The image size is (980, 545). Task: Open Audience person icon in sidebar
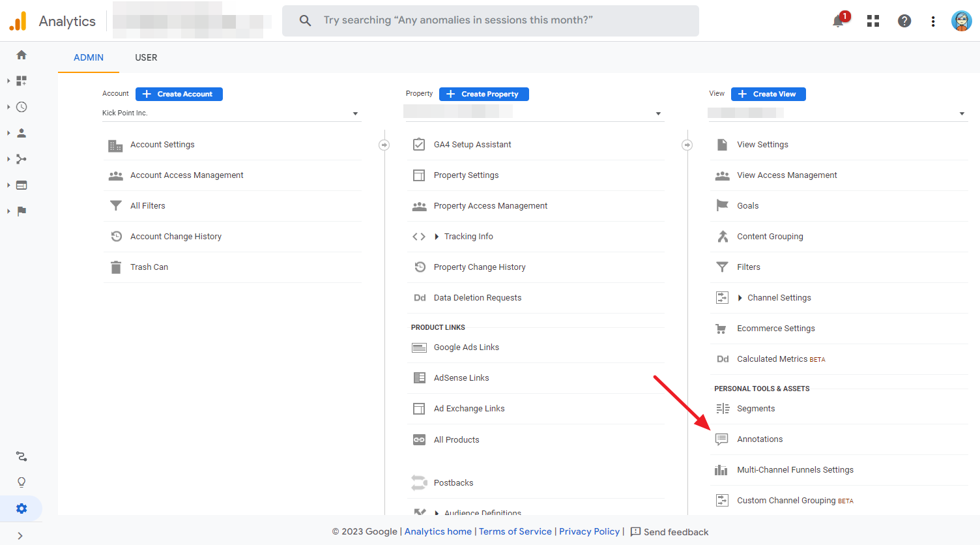pyautogui.click(x=22, y=133)
